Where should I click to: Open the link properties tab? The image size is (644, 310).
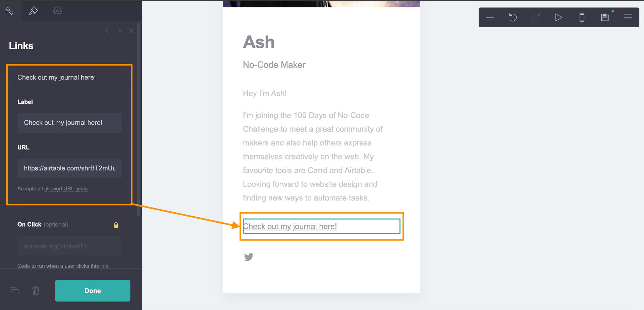pos(10,11)
